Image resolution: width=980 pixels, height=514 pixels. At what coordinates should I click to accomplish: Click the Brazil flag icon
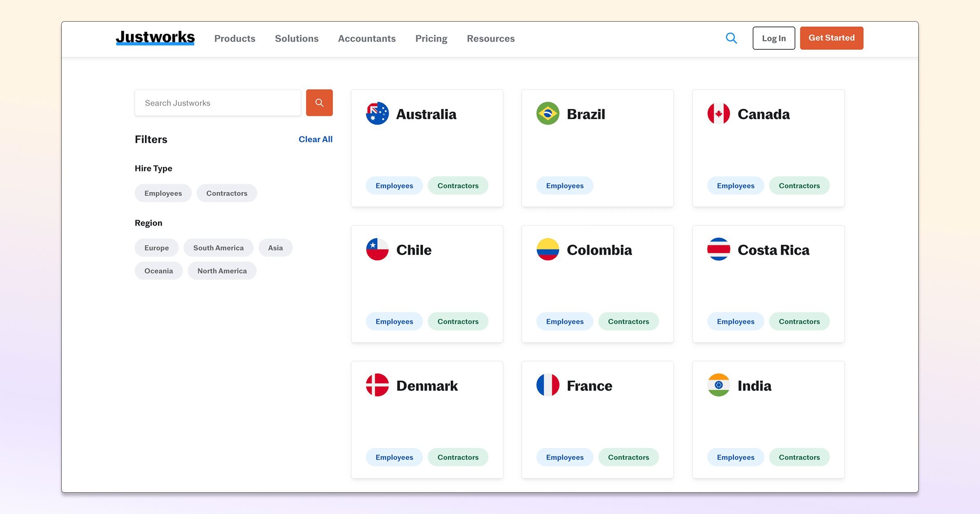pos(548,113)
